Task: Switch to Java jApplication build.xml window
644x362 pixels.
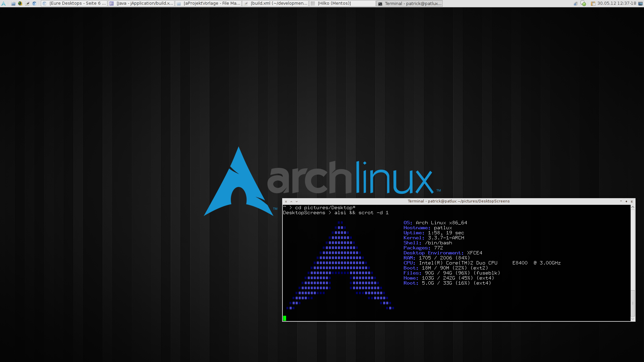Action: (x=141, y=3)
